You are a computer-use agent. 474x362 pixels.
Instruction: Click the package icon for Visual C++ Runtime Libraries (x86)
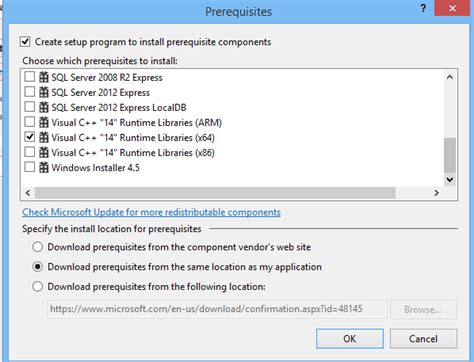point(44,152)
